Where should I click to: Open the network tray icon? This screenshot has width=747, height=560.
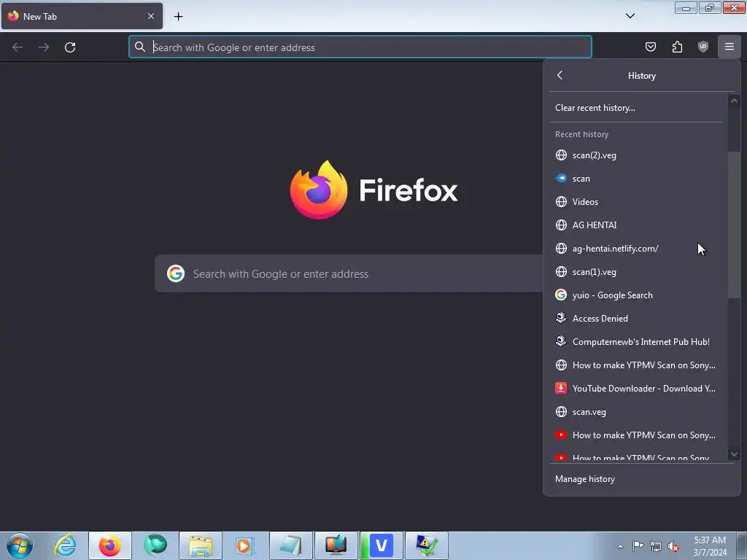click(x=656, y=546)
